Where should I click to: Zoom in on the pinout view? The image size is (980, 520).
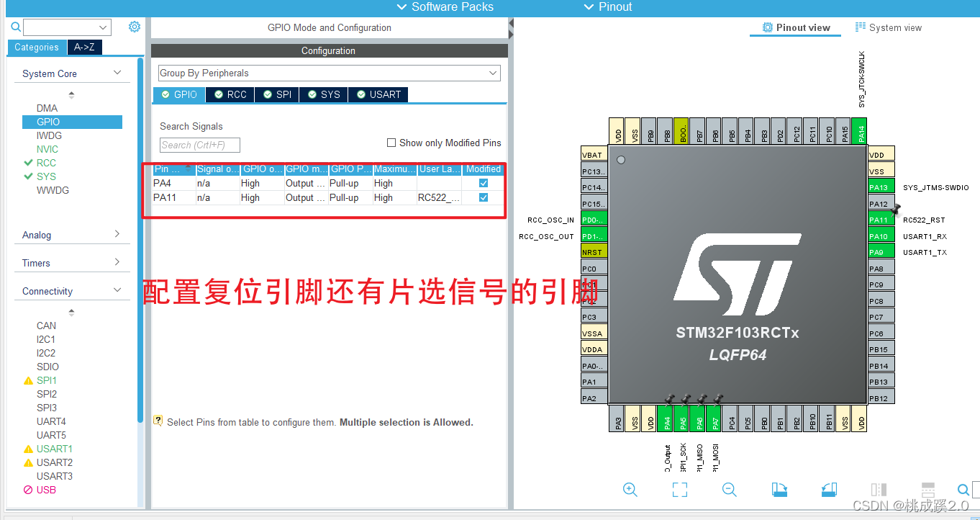pos(630,490)
